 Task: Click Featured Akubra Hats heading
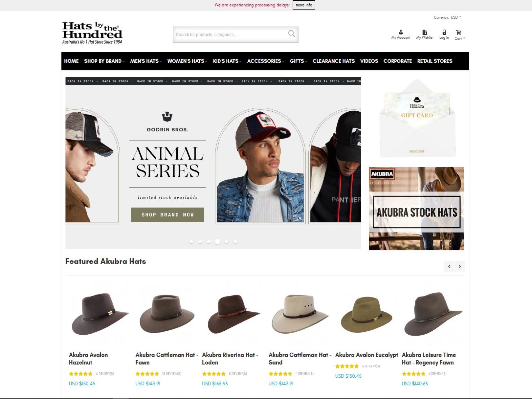(105, 261)
